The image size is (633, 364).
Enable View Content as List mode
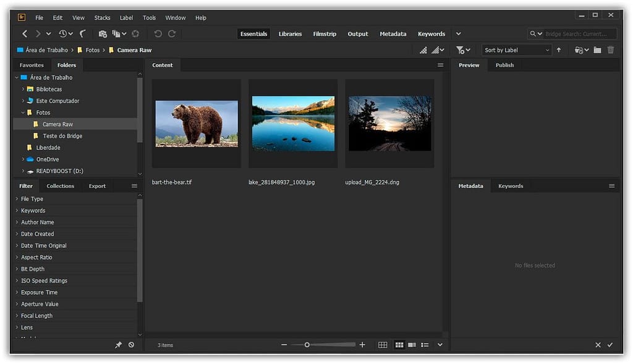point(425,345)
